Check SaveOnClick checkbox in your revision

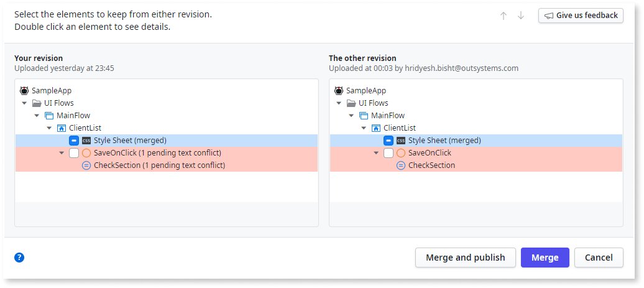(x=74, y=153)
